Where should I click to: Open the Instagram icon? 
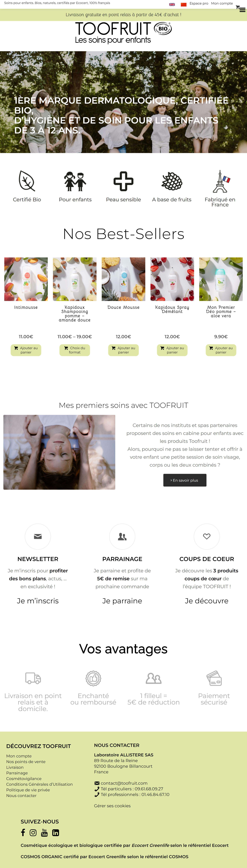coord(33,833)
